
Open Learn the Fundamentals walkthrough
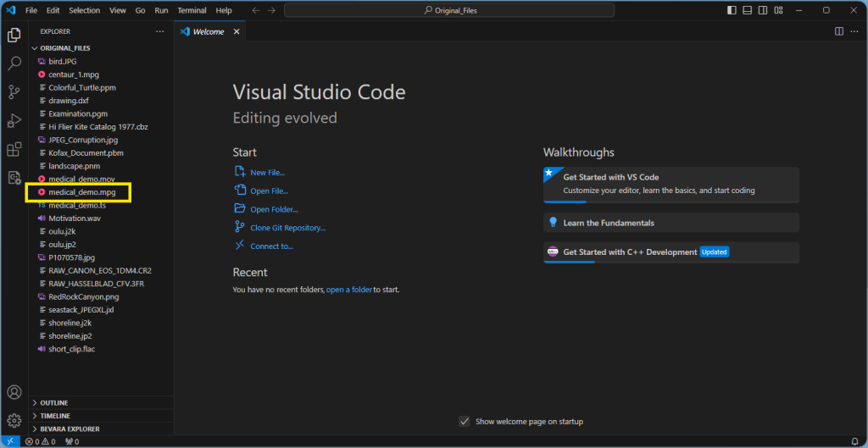671,223
